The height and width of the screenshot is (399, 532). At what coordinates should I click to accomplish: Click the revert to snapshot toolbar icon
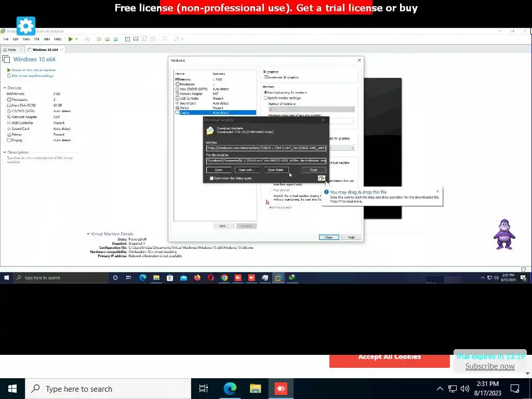pyautogui.click(x=107, y=39)
